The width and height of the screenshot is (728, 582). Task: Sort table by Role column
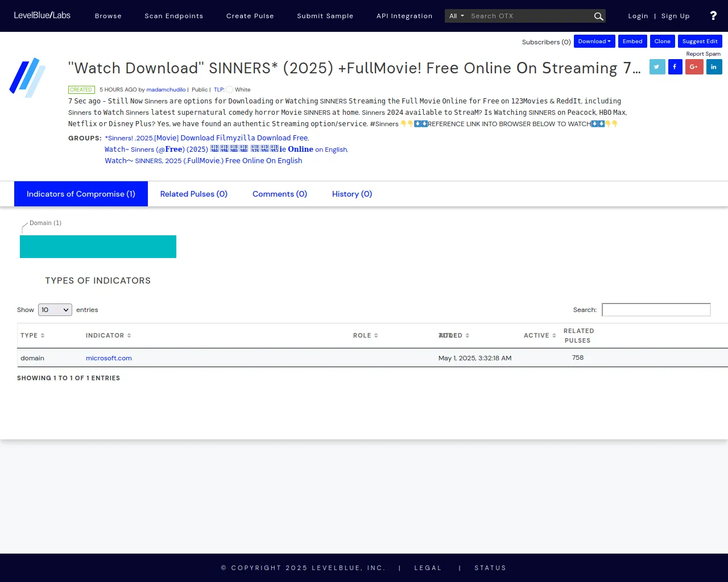click(x=365, y=335)
